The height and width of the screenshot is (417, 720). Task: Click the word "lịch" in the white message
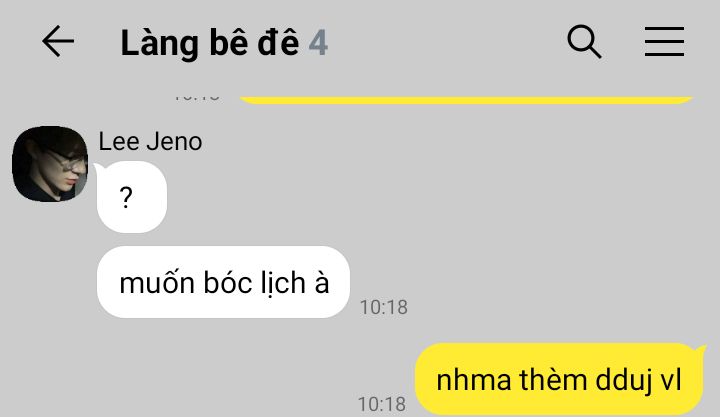coord(283,283)
